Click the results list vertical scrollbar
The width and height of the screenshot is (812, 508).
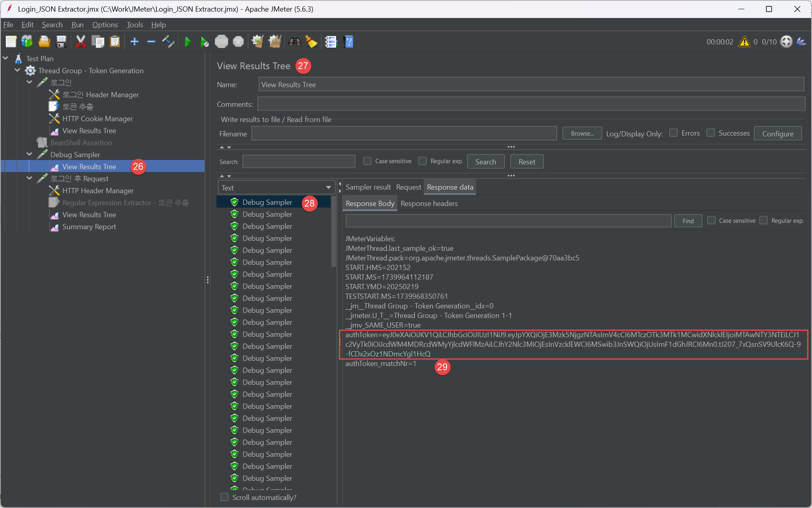(333, 232)
